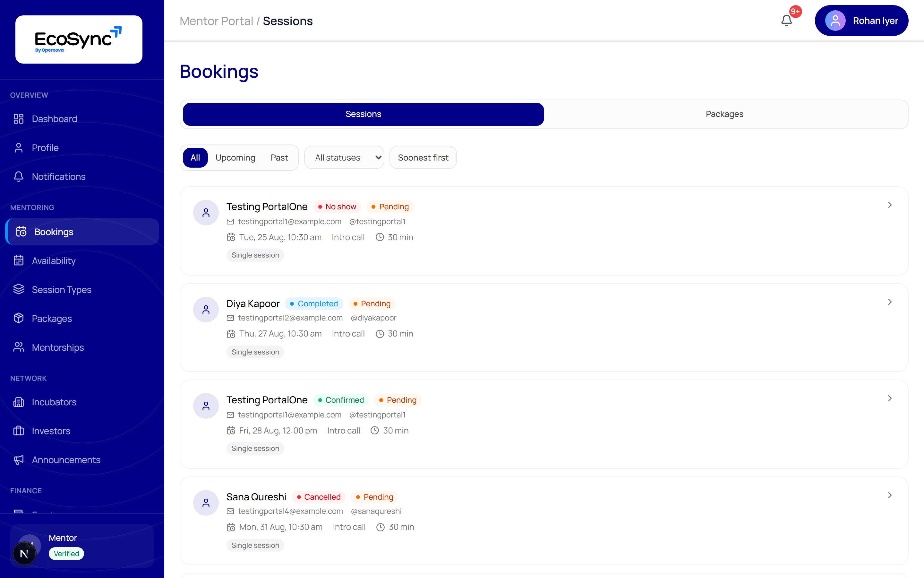This screenshot has width=924, height=578.
Task: Switch to the Packages tab
Action: tap(724, 114)
